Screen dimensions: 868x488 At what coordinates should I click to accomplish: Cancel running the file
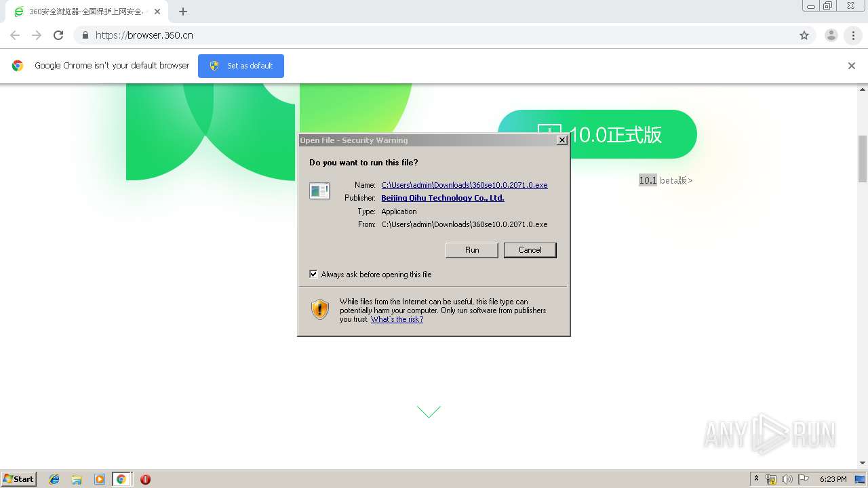tap(530, 250)
